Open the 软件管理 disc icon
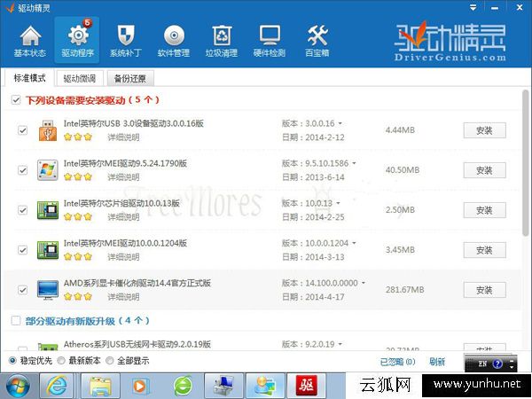532x399 pixels. (174, 41)
